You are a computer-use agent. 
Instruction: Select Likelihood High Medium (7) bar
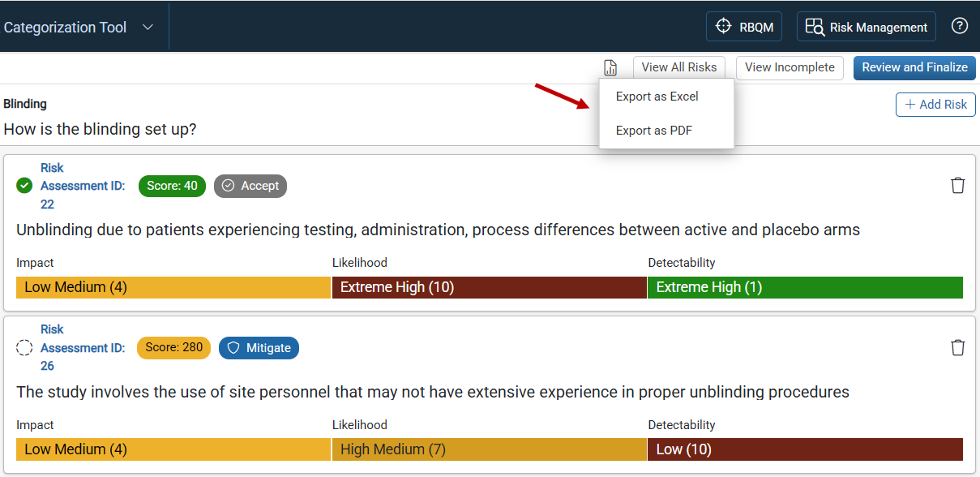[x=489, y=449]
